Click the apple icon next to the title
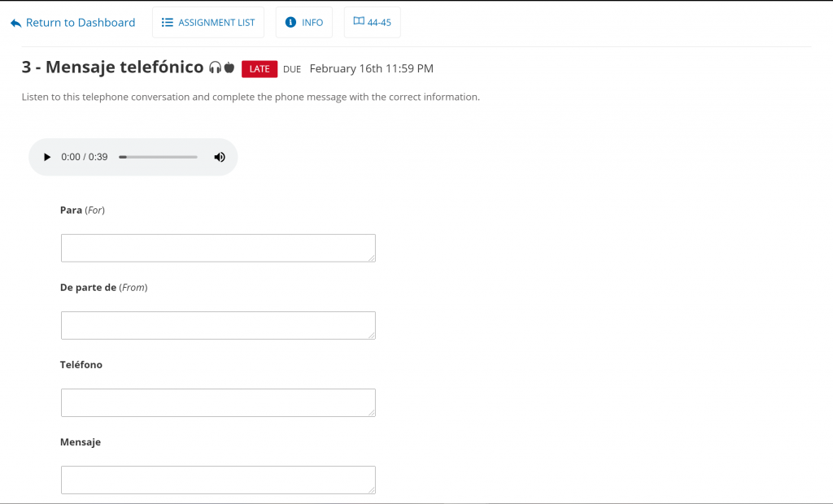833x504 pixels. pos(229,68)
